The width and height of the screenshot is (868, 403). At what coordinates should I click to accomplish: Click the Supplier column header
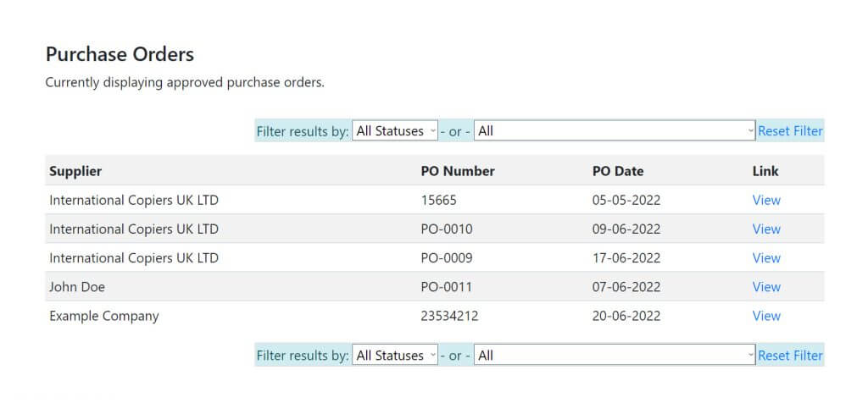(75, 171)
